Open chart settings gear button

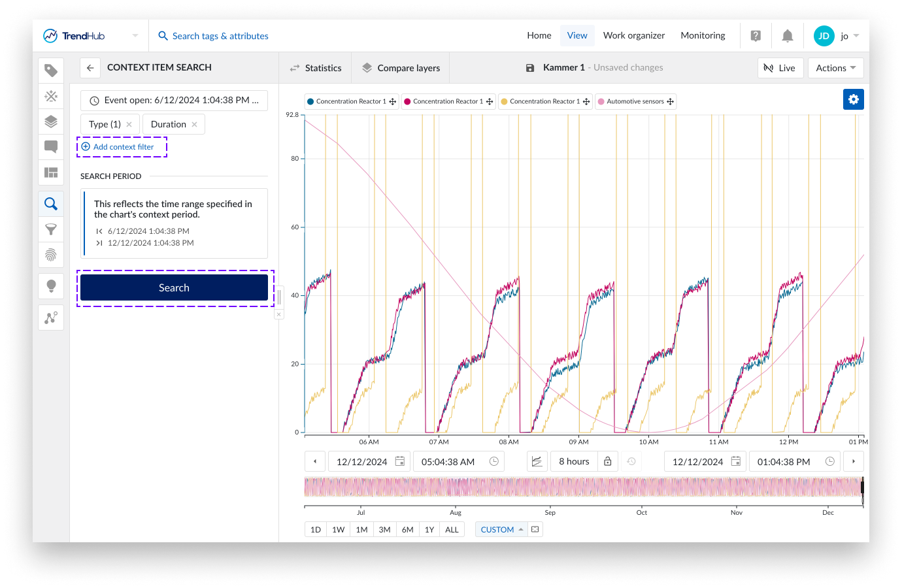(x=853, y=99)
